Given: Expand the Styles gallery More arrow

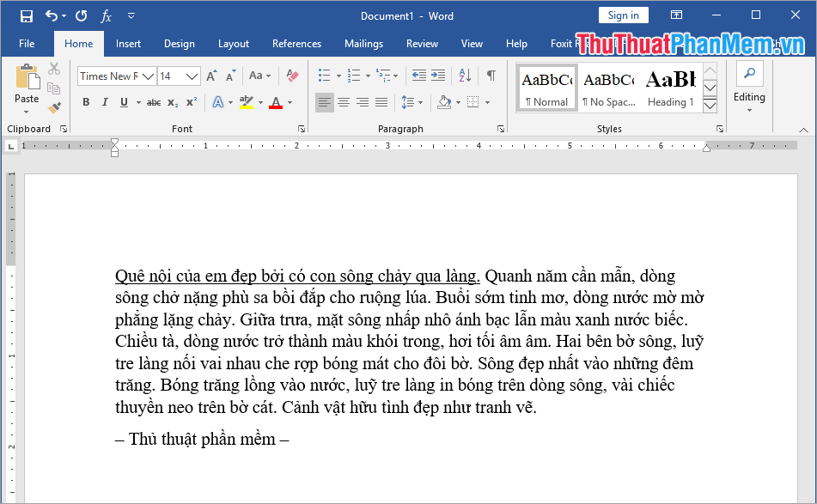Looking at the screenshot, I should pyautogui.click(x=710, y=106).
